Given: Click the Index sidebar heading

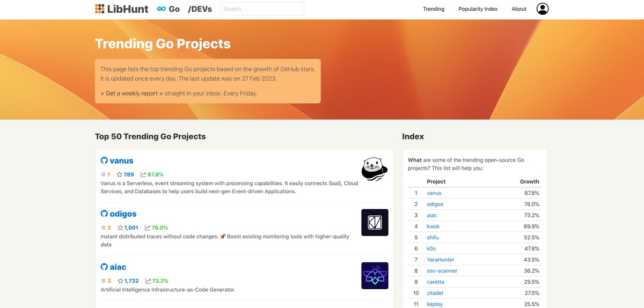Looking at the screenshot, I should point(413,136).
